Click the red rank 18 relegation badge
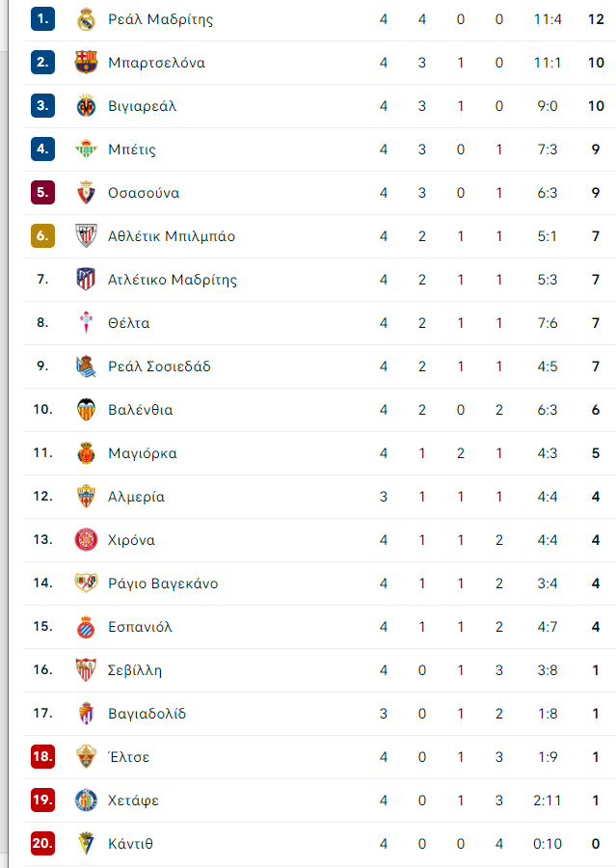 click(x=42, y=756)
